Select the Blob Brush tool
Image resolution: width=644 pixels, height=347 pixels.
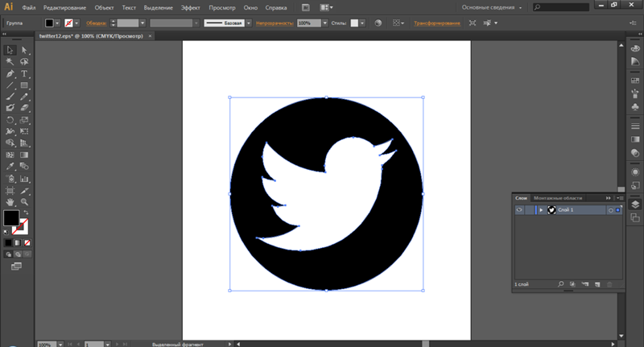10,108
